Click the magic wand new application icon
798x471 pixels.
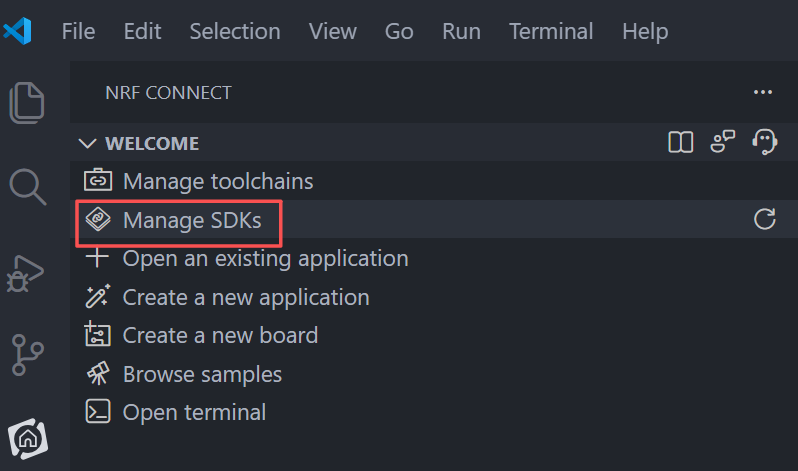98,296
